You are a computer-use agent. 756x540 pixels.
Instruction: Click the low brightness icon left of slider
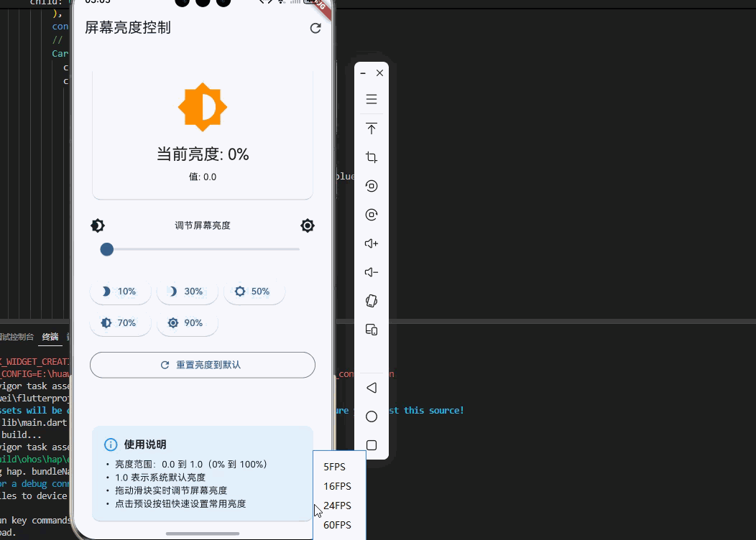(x=98, y=225)
